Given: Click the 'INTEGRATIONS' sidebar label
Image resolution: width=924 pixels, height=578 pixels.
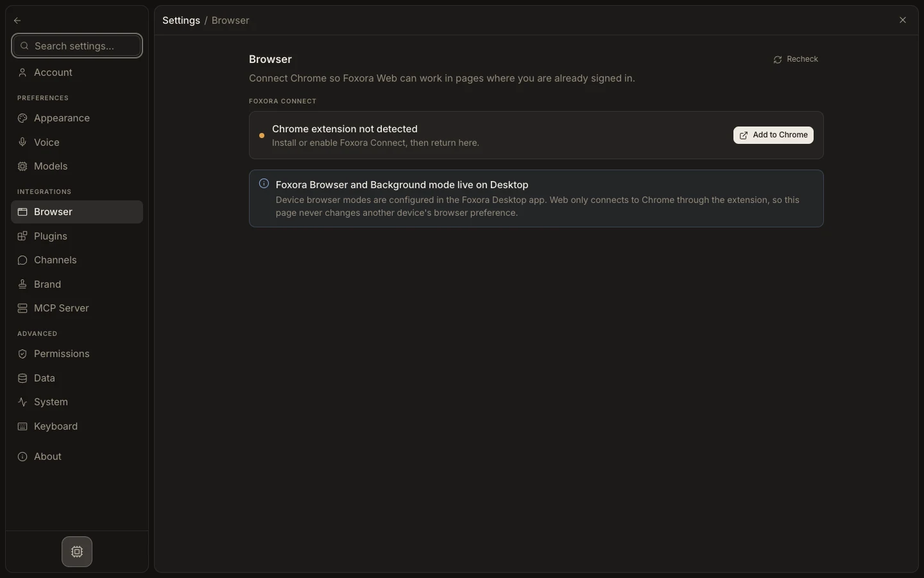Looking at the screenshot, I should [44, 192].
